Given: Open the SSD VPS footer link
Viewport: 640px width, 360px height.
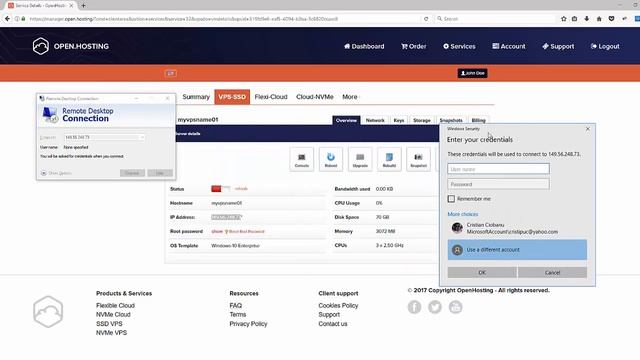Looking at the screenshot, I should pyautogui.click(x=109, y=324).
